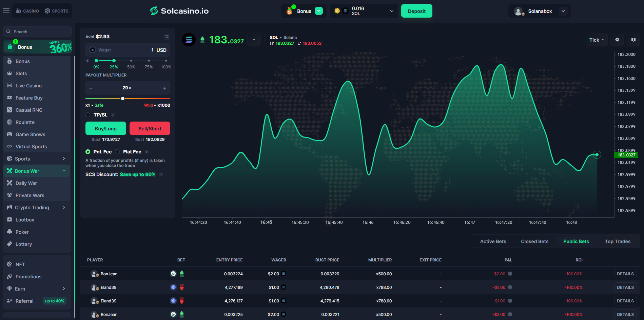Open the Tick interval dropdown

pyautogui.click(x=597, y=40)
